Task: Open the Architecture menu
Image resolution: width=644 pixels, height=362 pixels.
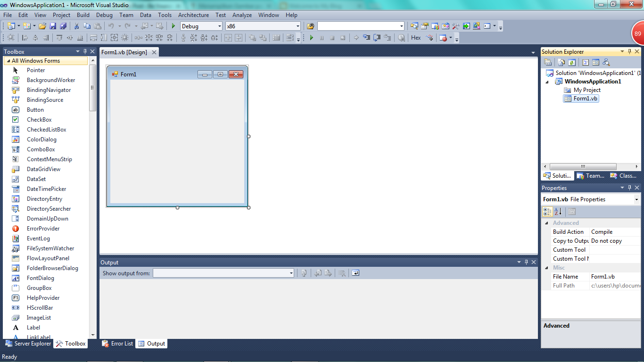Action: click(193, 15)
